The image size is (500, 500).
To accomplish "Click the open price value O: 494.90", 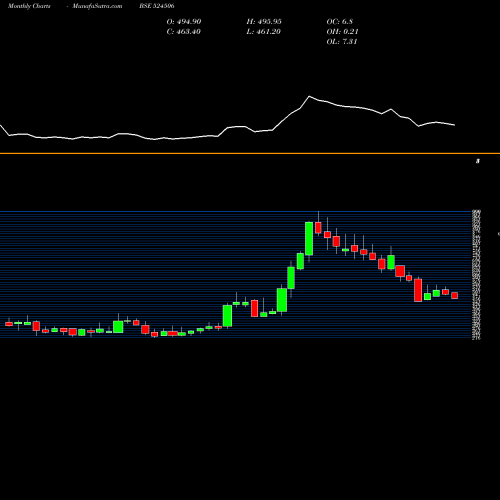I will pos(184,22).
